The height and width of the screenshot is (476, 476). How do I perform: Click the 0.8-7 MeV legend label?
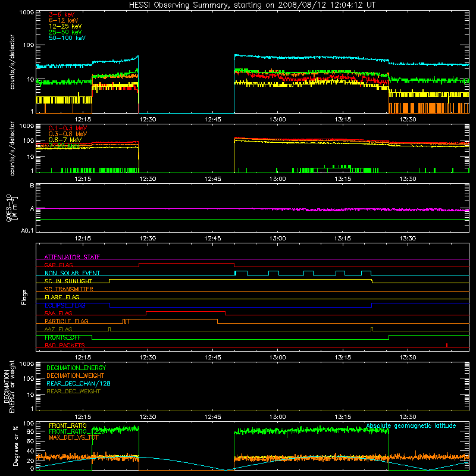click(65, 140)
